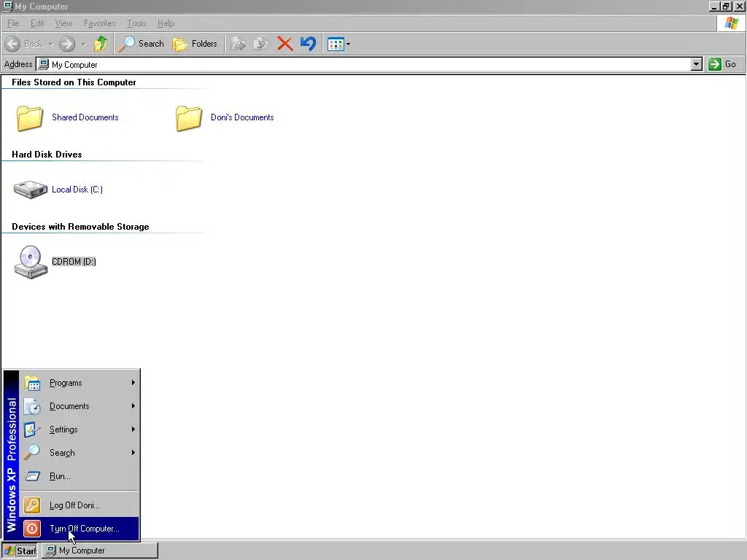
Task: Open the Edit menu
Action: [x=37, y=23]
